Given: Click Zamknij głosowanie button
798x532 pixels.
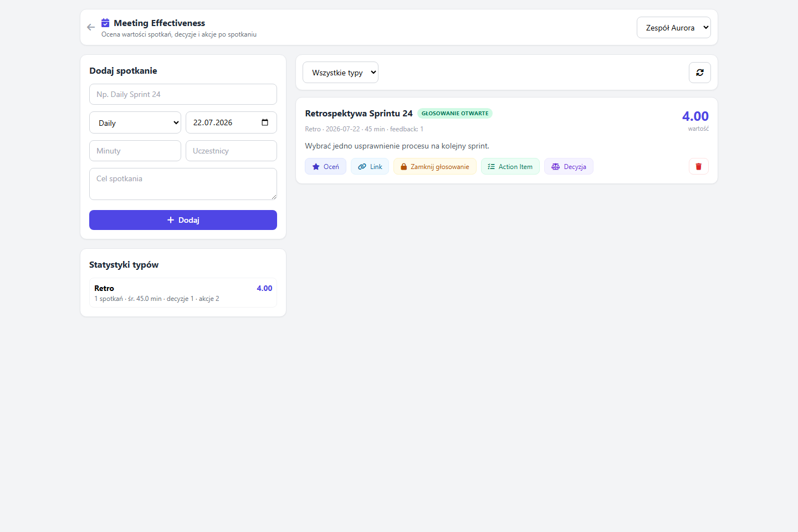Looking at the screenshot, I should pos(434,166).
